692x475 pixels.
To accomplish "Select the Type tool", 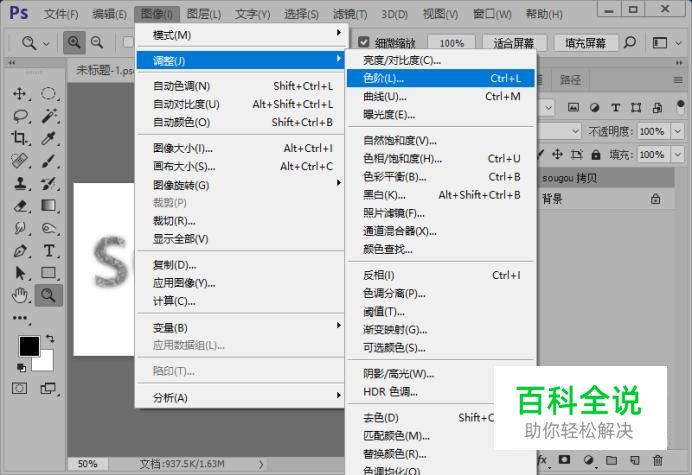I will tap(49, 251).
